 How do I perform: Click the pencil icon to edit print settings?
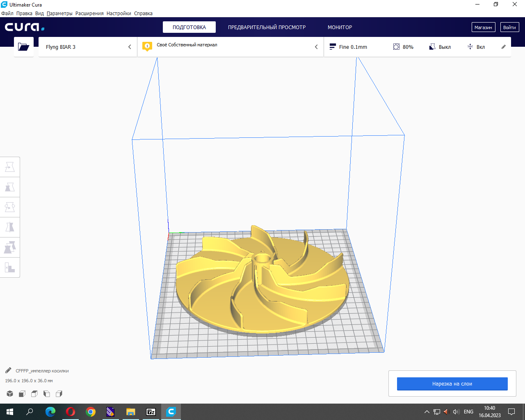504,47
